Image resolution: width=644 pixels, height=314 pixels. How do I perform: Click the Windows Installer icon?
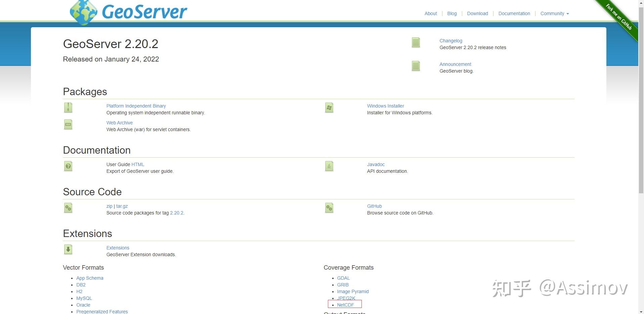tap(329, 107)
